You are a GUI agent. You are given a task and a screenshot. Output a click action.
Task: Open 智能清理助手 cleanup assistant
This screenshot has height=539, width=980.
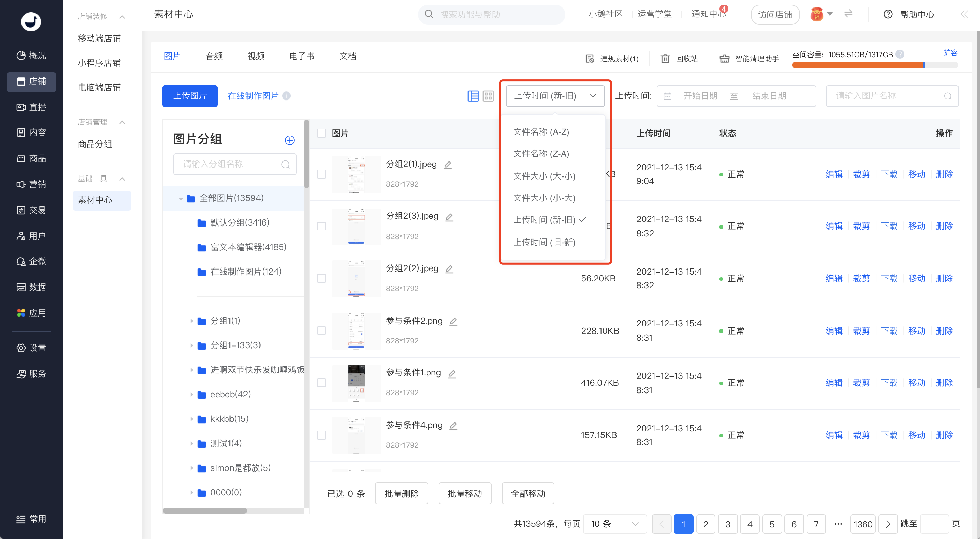click(749, 59)
